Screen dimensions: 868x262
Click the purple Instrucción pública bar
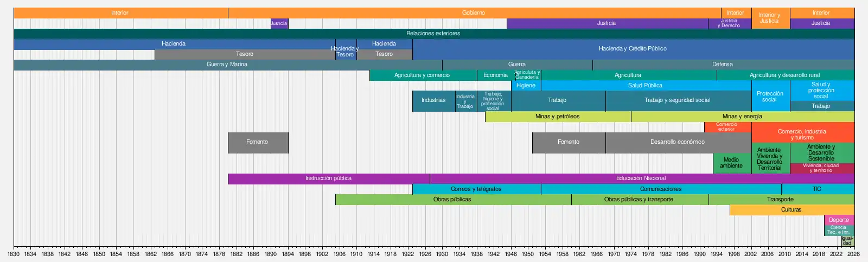coord(328,178)
